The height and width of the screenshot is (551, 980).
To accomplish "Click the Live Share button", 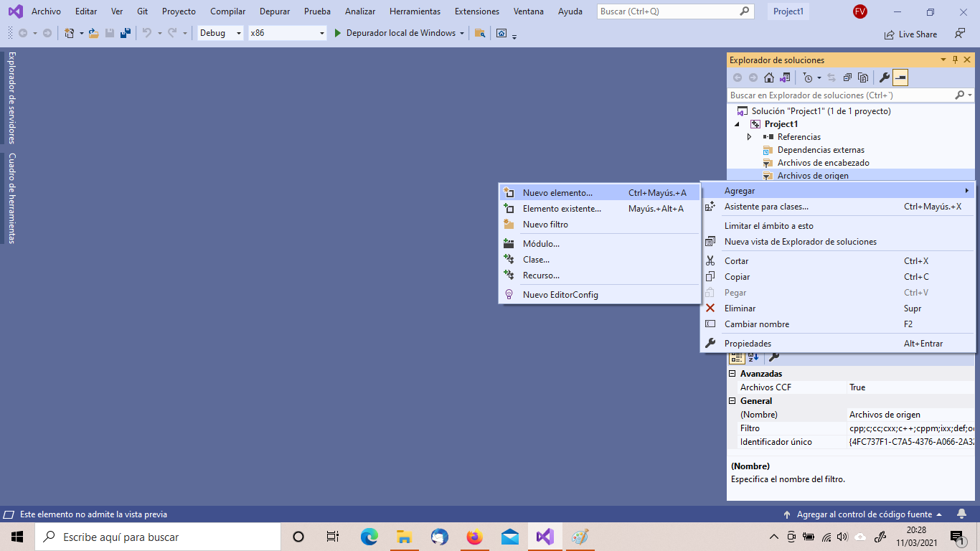I will (910, 34).
